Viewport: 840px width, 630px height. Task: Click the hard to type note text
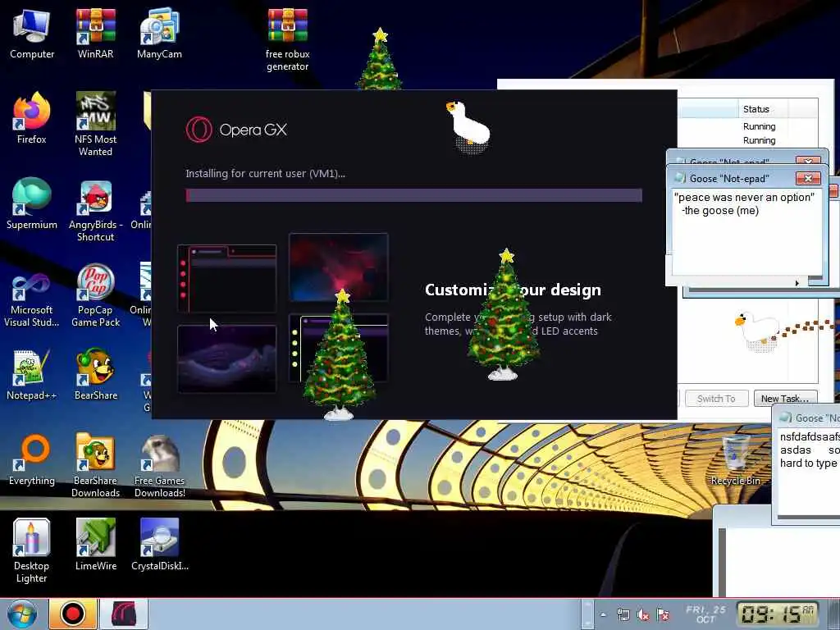(x=808, y=463)
